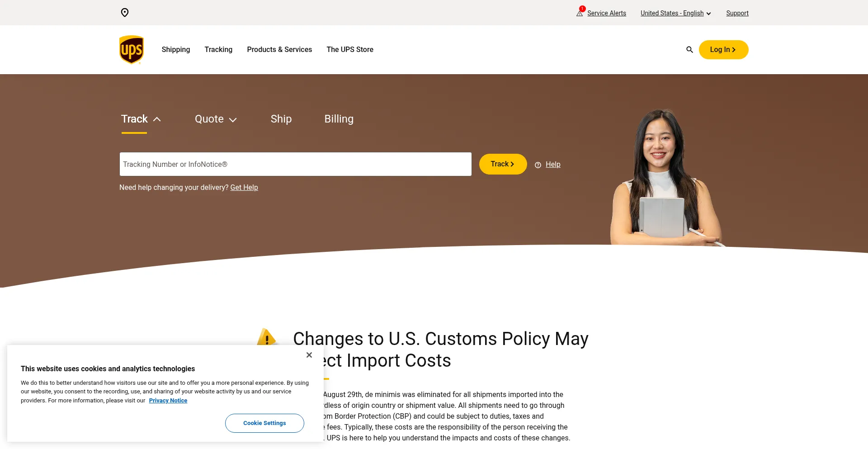The image size is (868, 449).
Task: Click the location pin icon
Action: [125, 13]
